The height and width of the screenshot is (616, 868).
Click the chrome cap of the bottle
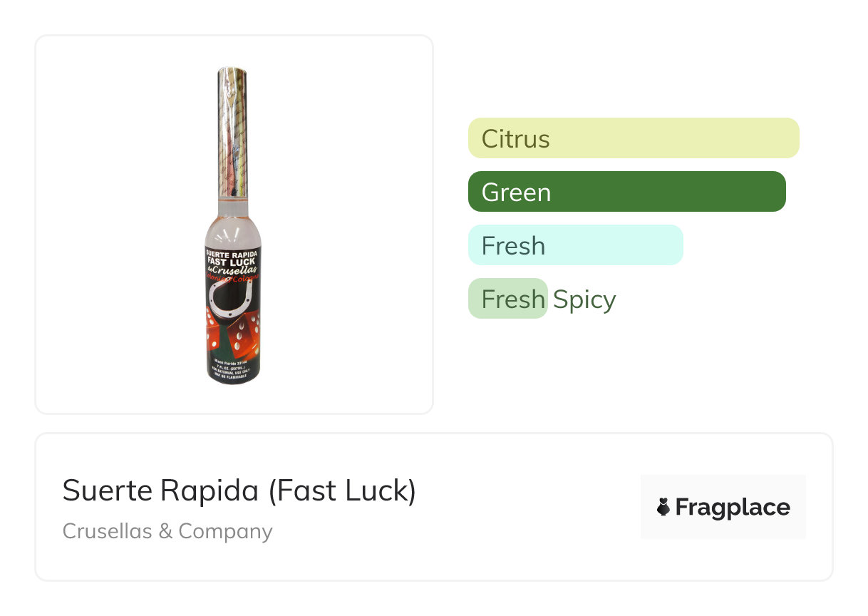[232, 132]
